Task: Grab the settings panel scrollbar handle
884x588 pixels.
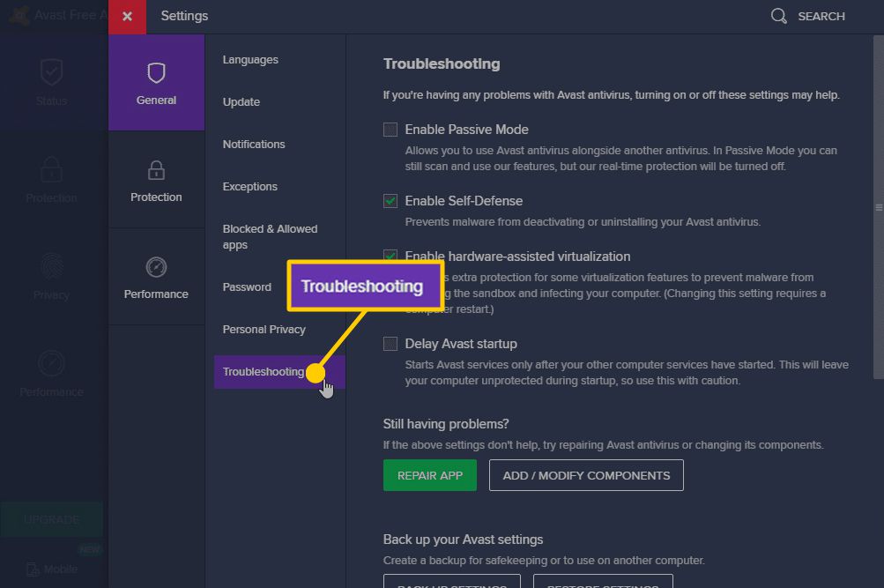Action: [x=878, y=208]
